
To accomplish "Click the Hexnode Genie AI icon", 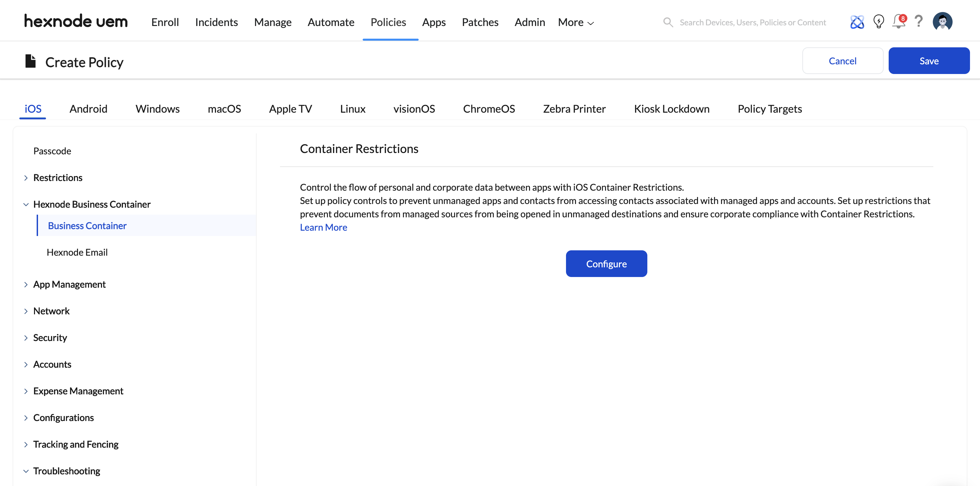I will coord(857,22).
